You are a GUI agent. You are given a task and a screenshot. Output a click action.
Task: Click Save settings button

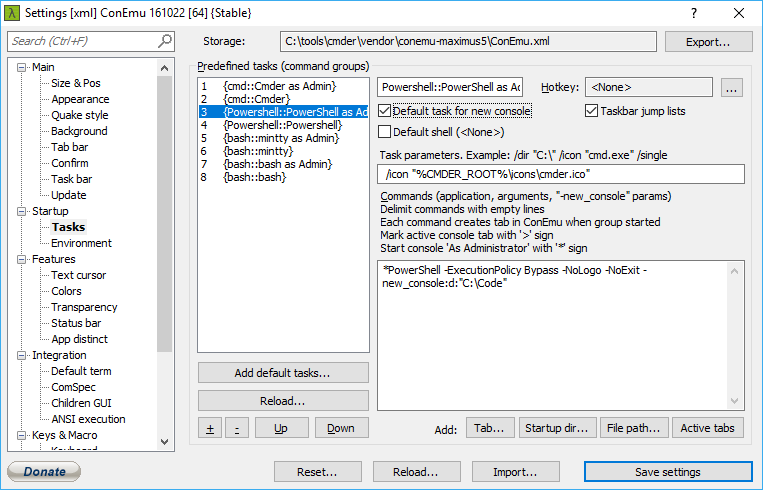coord(668,472)
